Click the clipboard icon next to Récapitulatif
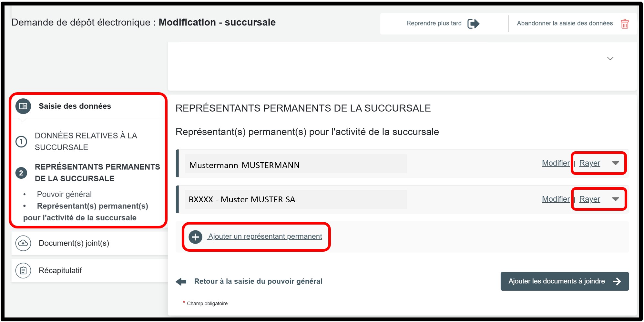 point(23,270)
